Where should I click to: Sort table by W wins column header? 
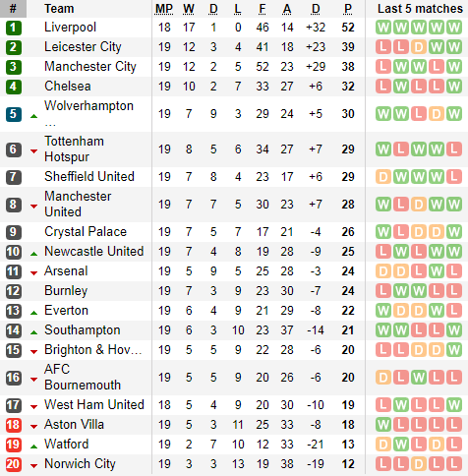tap(189, 9)
